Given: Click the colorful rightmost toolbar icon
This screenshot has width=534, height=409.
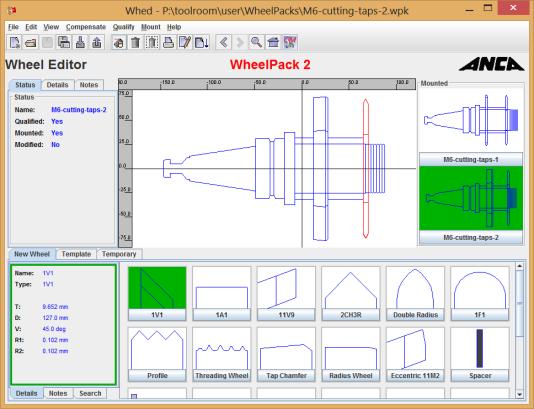Looking at the screenshot, I should click(289, 43).
